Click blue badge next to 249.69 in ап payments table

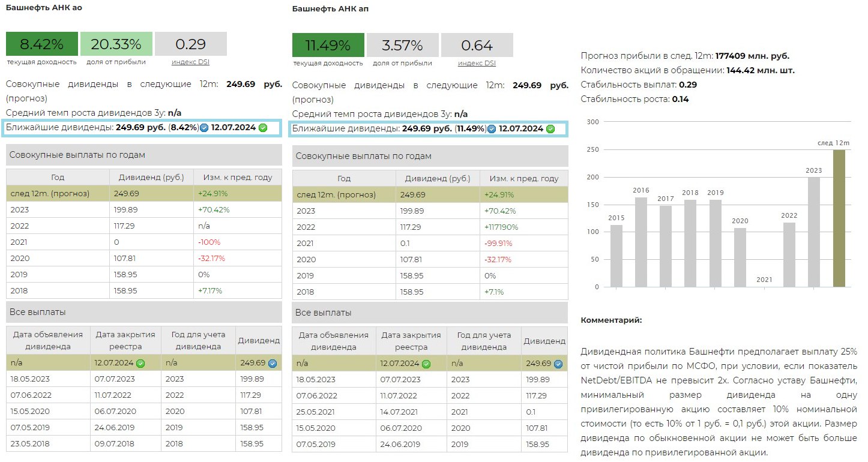coord(558,364)
